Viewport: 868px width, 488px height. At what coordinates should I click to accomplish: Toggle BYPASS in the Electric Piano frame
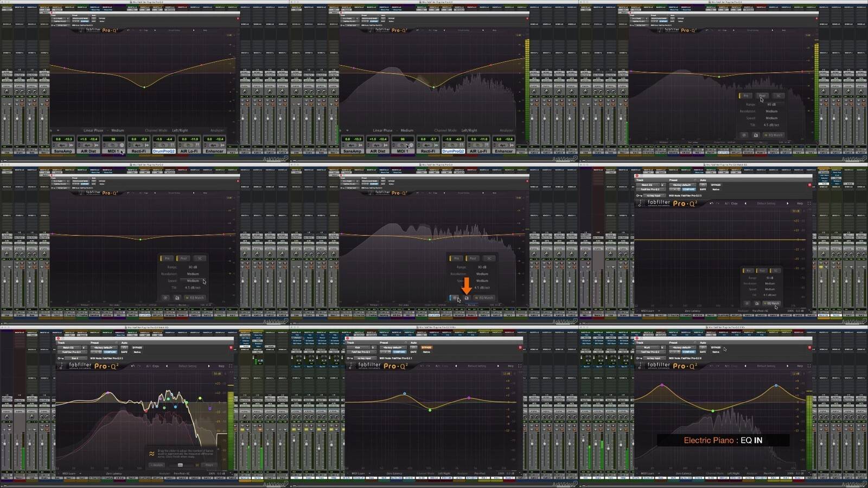click(x=716, y=347)
